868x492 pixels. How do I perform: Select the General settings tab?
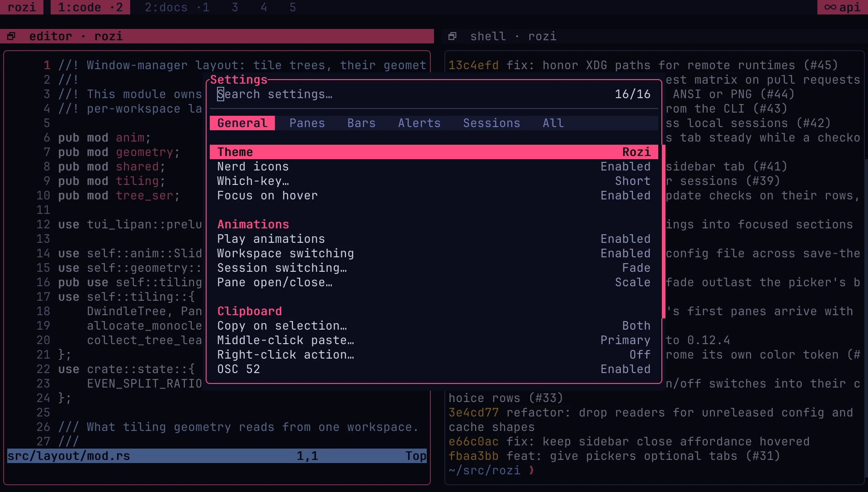click(x=242, y=123)
